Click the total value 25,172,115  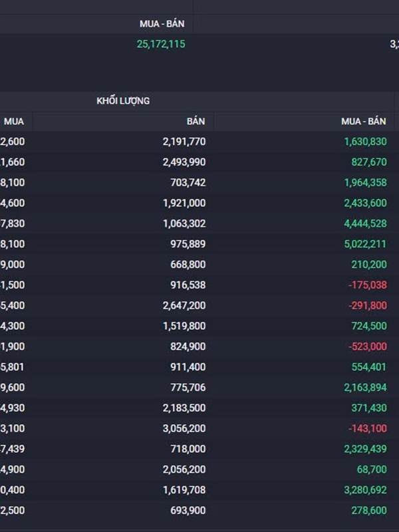pos(161,44)
